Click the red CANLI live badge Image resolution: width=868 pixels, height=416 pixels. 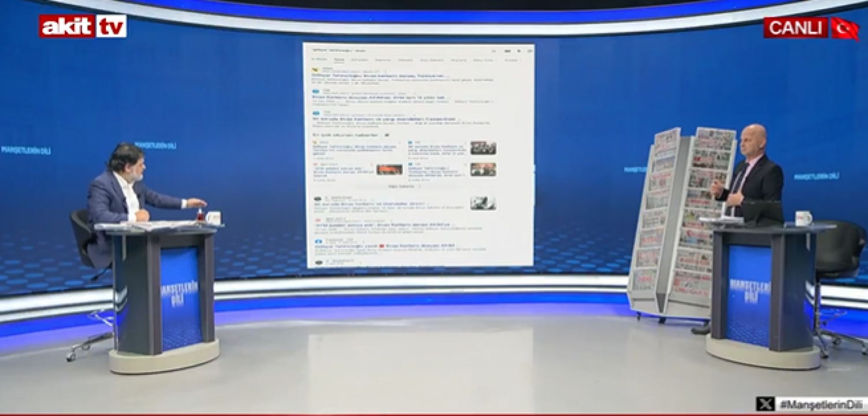tap(795, 28)
